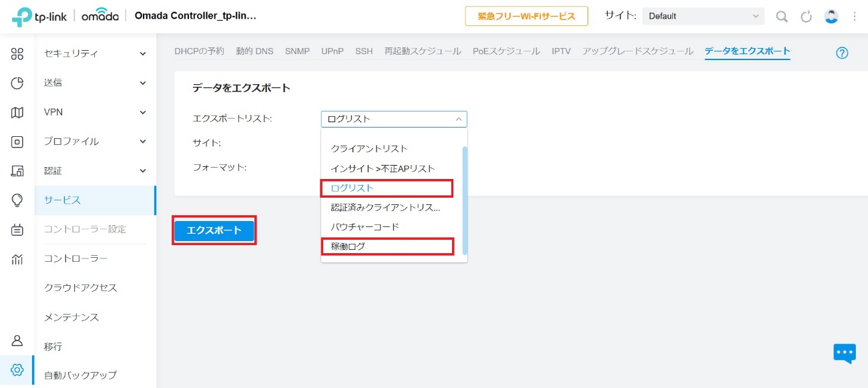Expand the VPN sidebar section
868x388 pixels.
coord(95,112)
